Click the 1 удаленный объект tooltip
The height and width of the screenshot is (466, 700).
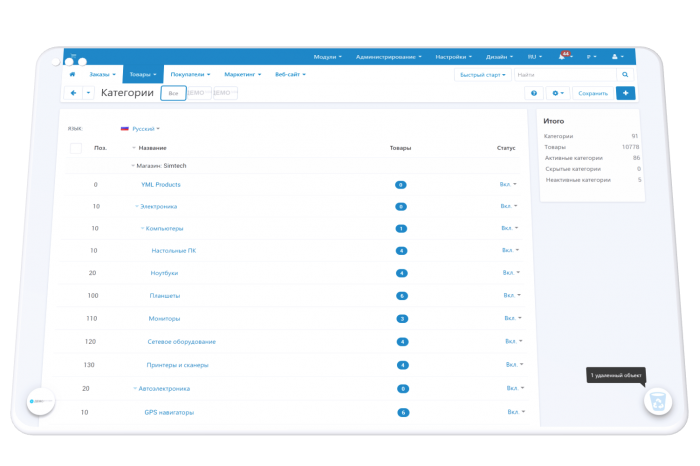pos(616,375)
